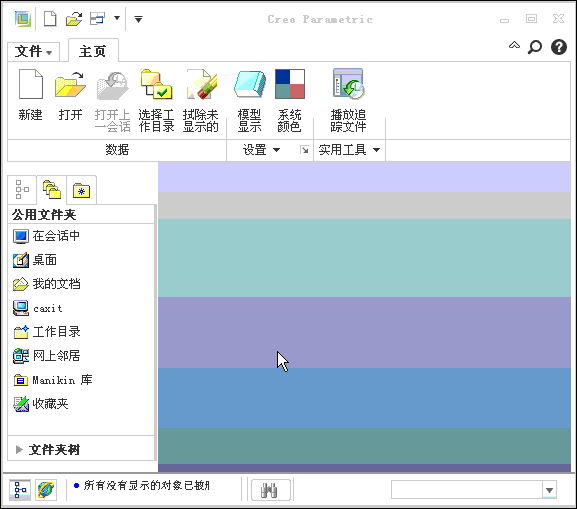Click the Creo application logo icon
Viewport: 577px width, 509px height.
click(23, 18)
